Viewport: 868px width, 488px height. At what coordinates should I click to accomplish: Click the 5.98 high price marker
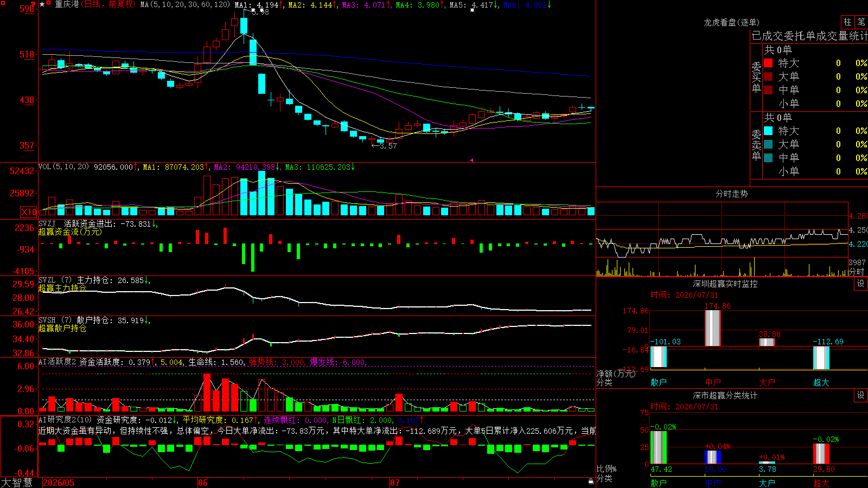(x=260, y=11)
